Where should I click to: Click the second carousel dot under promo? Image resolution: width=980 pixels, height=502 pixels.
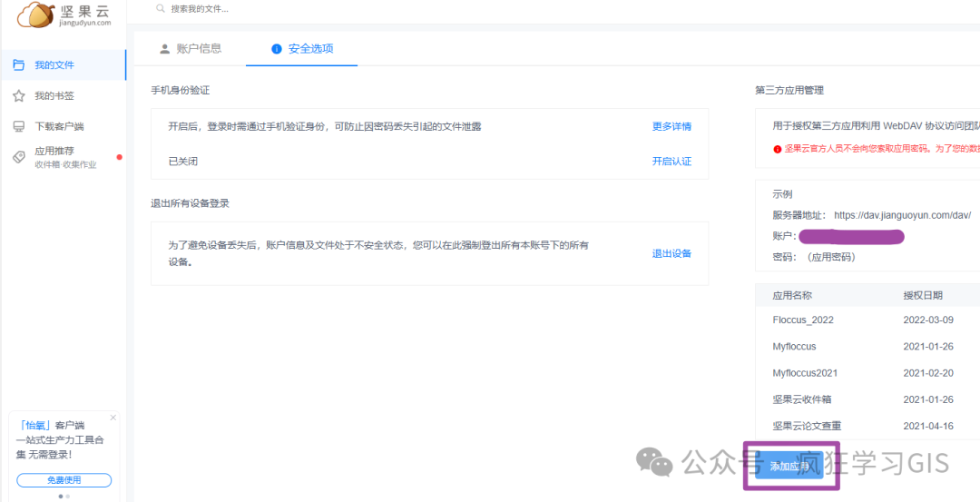click(x=67, y=496)
